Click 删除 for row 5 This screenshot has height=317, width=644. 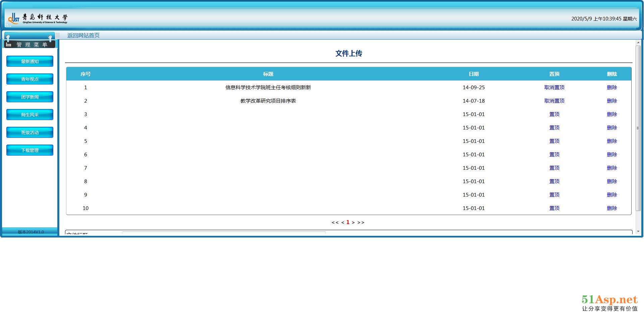(x=612, y=141)
